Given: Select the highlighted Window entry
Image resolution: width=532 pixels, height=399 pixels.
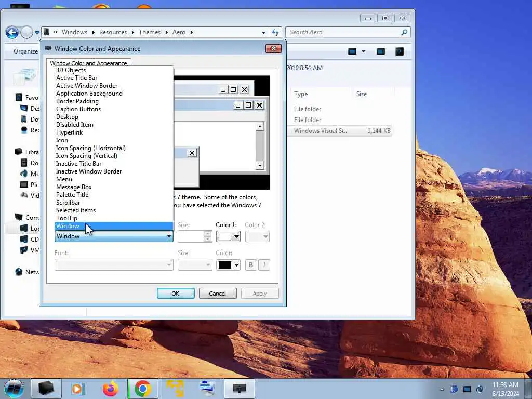Looking at the screenshot, I should coord(114,227).
